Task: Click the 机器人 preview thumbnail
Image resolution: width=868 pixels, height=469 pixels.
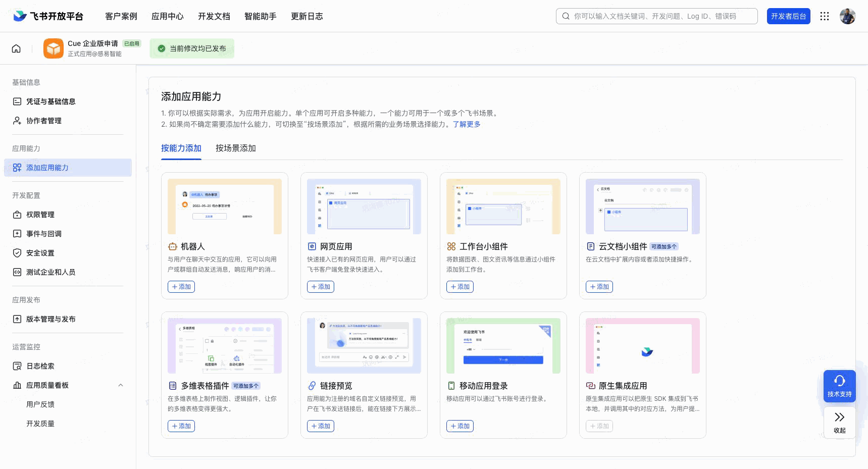Action: click(x=225, y=206)
